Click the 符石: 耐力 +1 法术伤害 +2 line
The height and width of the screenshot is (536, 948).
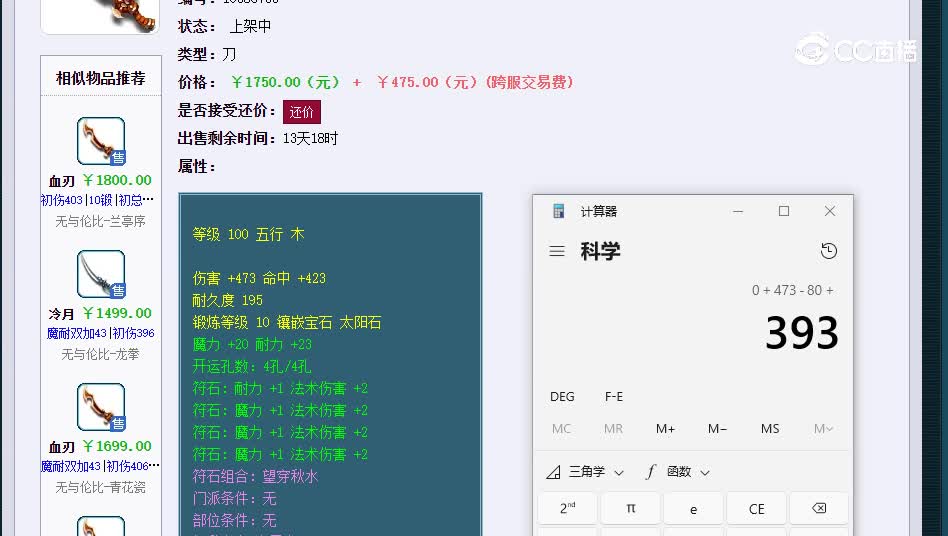(280, 388)
